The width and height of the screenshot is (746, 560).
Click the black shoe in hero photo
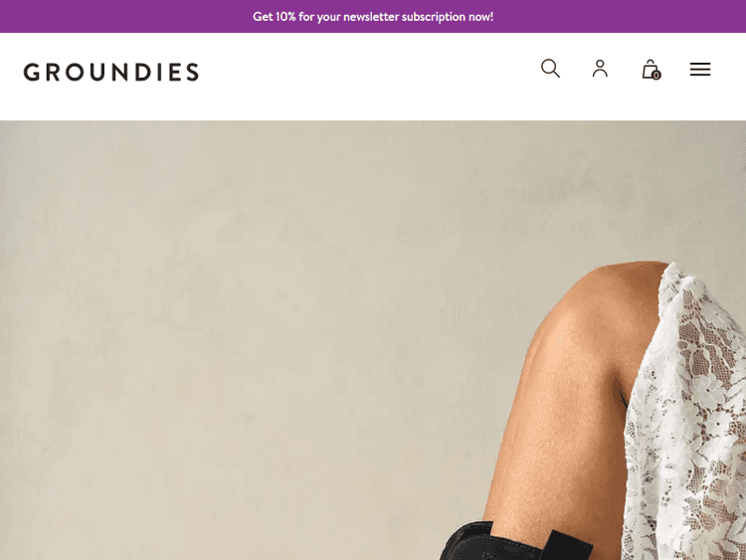pos(514,542)
